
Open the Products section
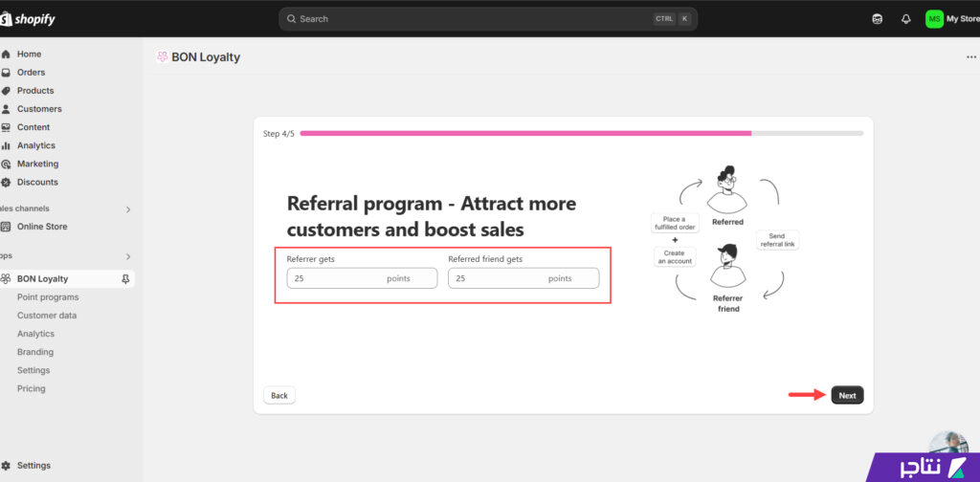[x=35, y=91]
